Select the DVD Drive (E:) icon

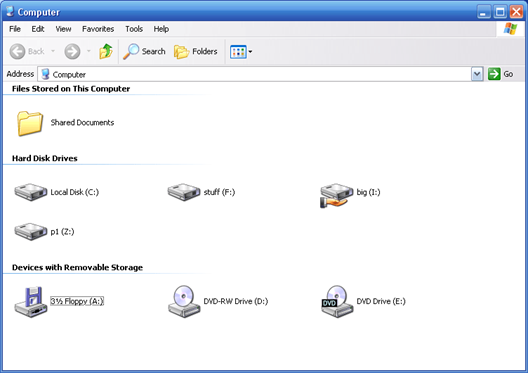tap(337, 302)
